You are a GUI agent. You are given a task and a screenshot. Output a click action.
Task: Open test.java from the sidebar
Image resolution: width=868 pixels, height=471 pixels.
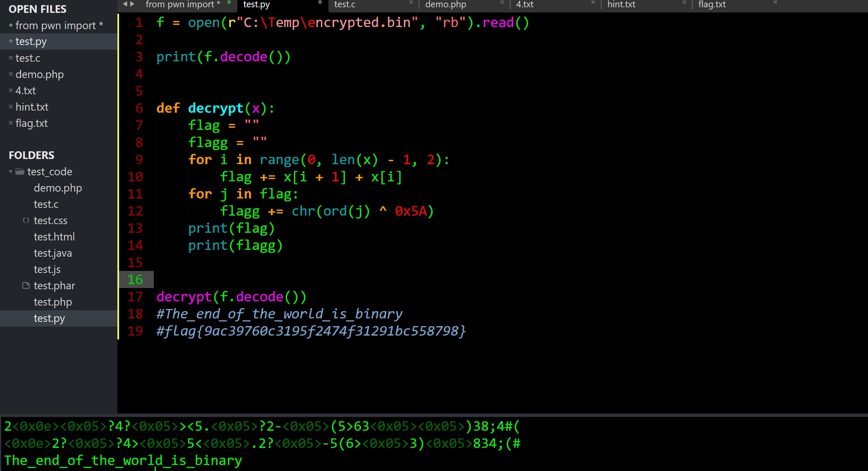pos(53,253)
